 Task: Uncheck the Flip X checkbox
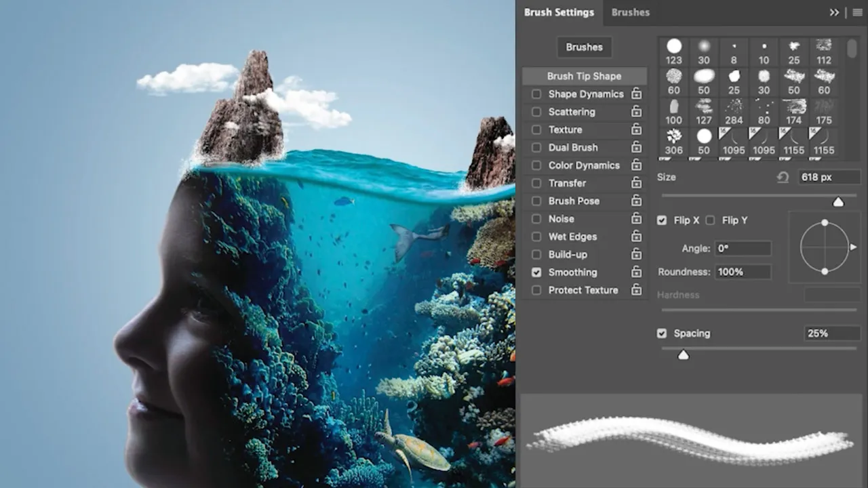pos(662,220)
